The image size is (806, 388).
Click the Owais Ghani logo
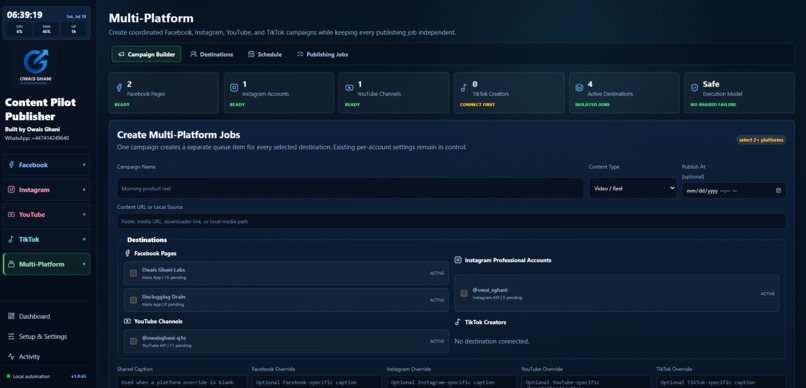point(36,67)
